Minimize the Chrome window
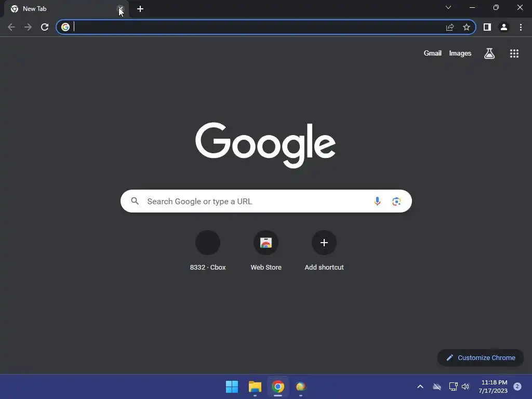The height and width of the screenshot is (399, 532). coord(472,7)
